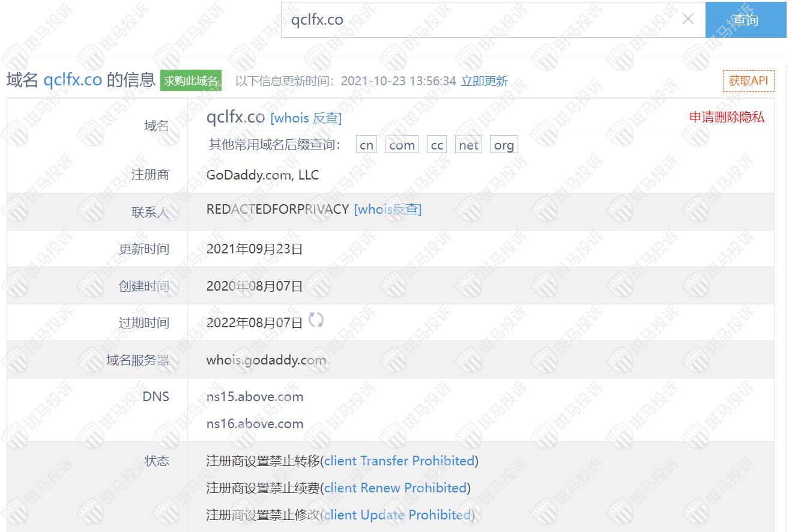Open the client Update Prohibited link
The image size is (789, 532).
point(398,515)
